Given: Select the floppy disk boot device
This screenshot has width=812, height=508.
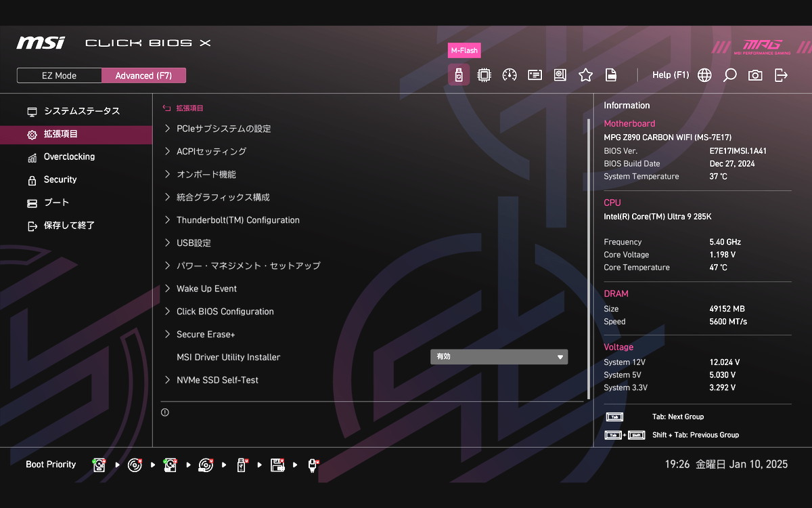Looking at the screenshot, I should pyautogui.click(x=277, y=465).
